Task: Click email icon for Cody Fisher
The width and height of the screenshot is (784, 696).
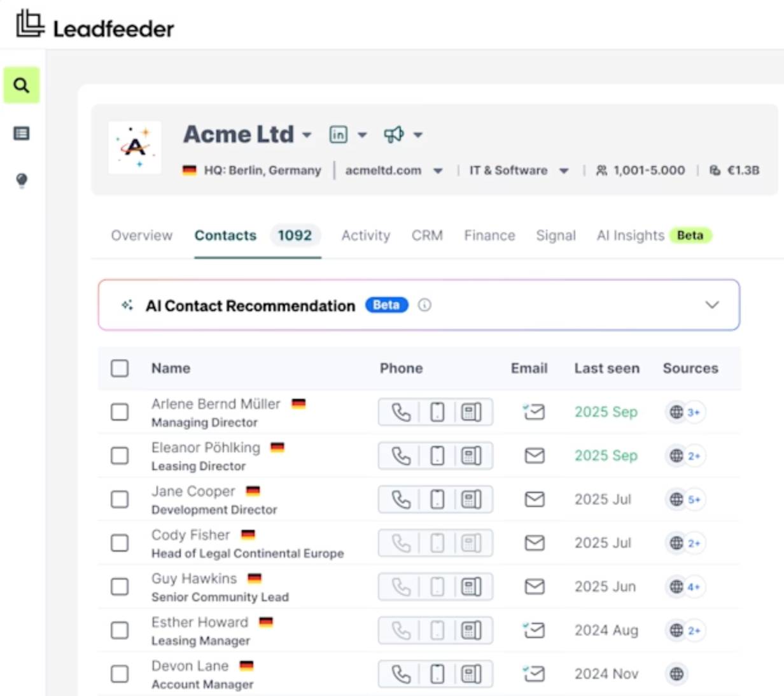Action: pos(535,543)
